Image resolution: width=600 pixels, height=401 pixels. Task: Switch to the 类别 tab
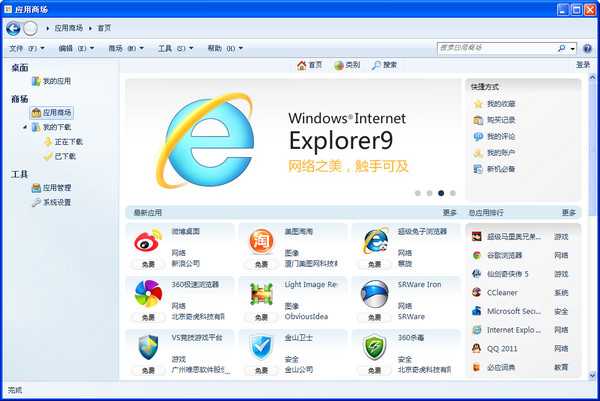[346, 65]
